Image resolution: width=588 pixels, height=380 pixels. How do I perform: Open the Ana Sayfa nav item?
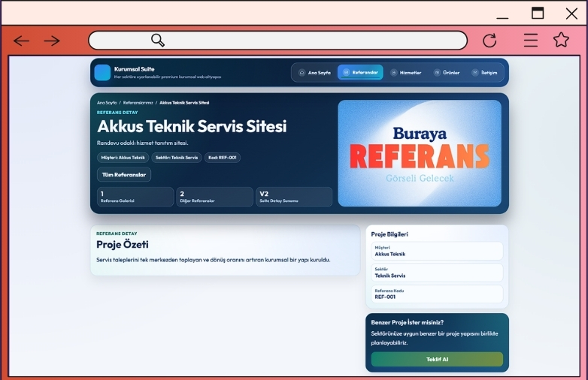tap(314, 73)
